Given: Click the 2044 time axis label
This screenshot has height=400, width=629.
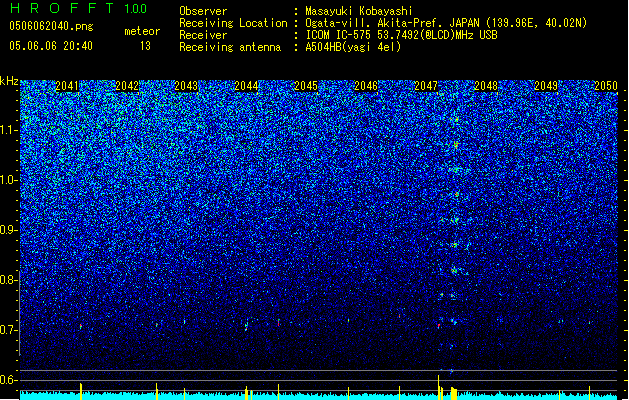Looking at the screenshot, I should [246, 86].
